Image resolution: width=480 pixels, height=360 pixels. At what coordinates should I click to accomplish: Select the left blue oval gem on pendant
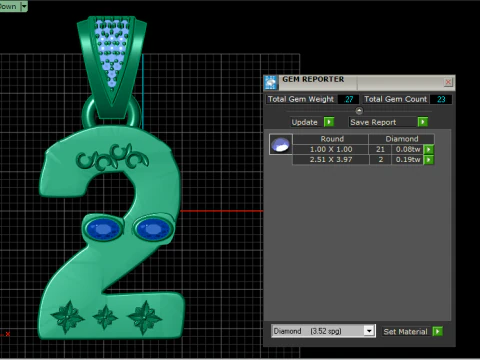pyautogui.click(x=103, y=229)
